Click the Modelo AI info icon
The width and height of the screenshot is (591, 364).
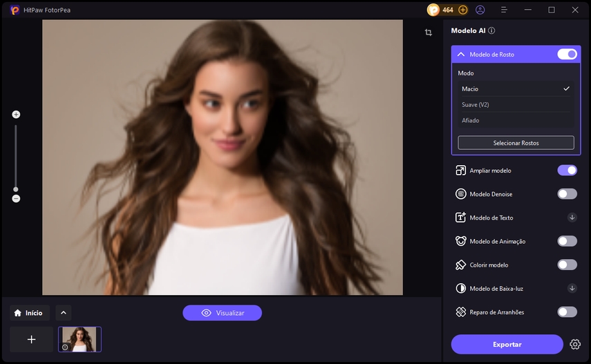coord(491,30)
